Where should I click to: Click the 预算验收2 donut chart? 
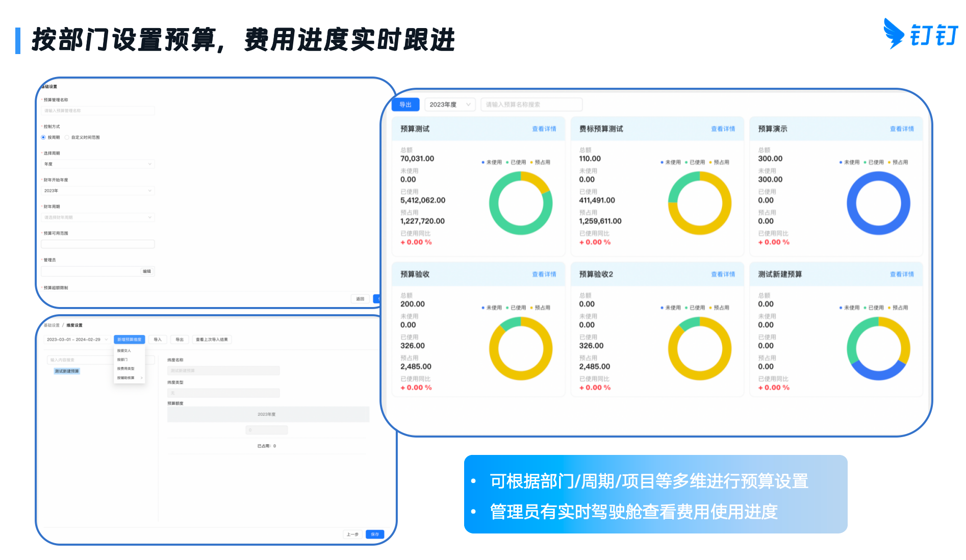coord(700,348)
